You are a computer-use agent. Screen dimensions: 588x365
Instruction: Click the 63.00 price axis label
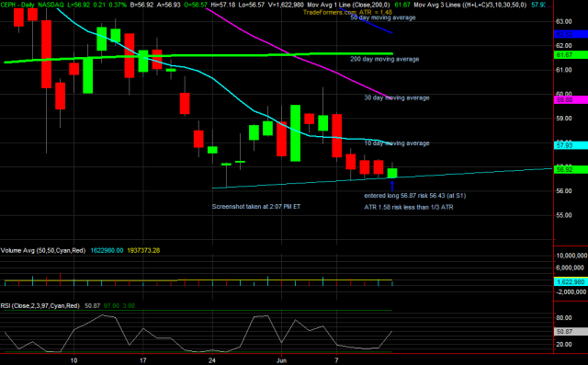564,22
